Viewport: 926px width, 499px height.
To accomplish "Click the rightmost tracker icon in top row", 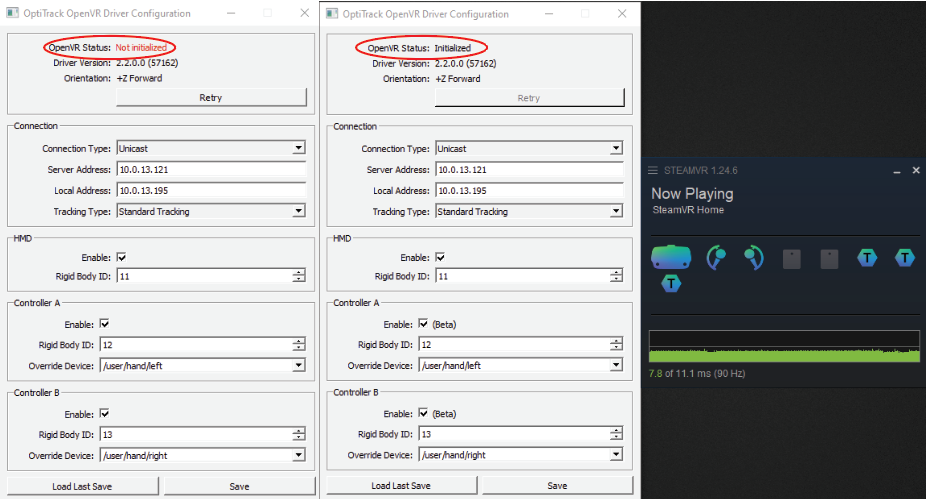I will point(904,258).
